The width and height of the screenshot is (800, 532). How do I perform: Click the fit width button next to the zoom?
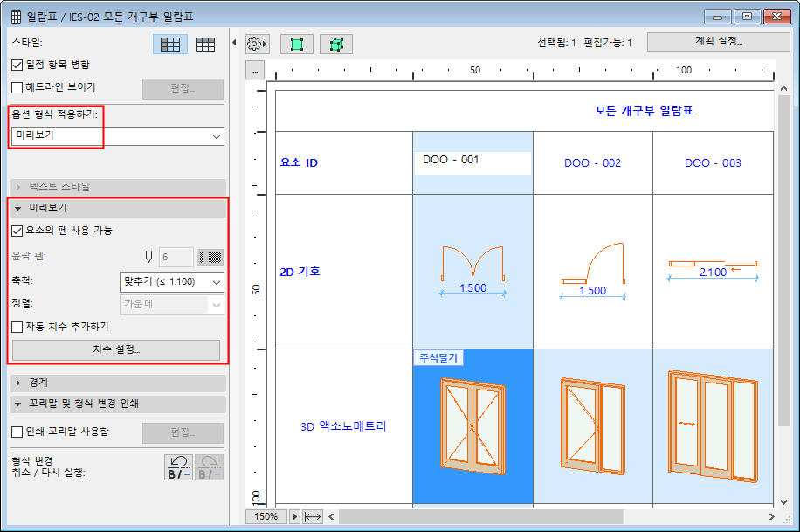(313, 516)
